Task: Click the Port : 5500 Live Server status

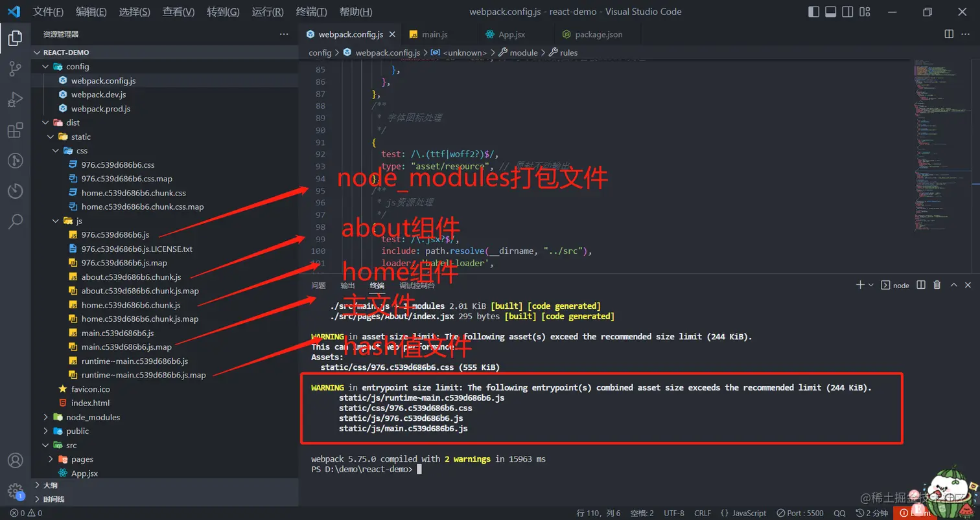Action: click(800, 514)
